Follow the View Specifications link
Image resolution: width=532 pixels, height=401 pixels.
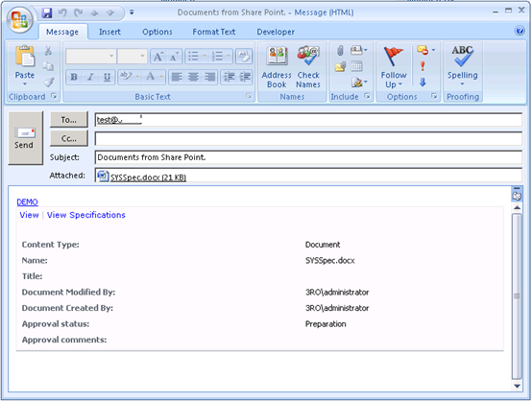click(x=85, y=215)
